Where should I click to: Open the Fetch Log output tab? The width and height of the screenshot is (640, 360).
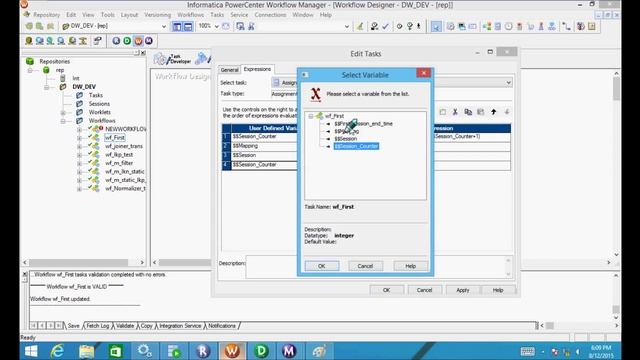tap(98, 326)
